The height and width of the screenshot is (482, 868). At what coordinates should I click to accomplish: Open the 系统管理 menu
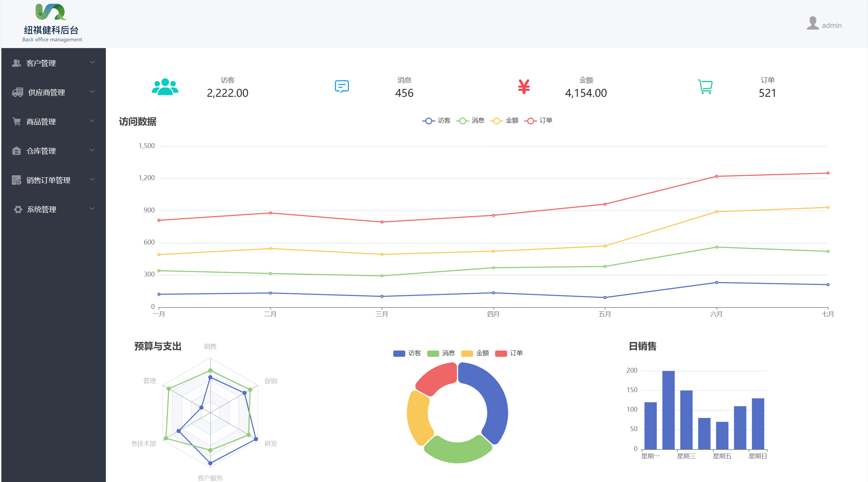click(x=54, y=209)
